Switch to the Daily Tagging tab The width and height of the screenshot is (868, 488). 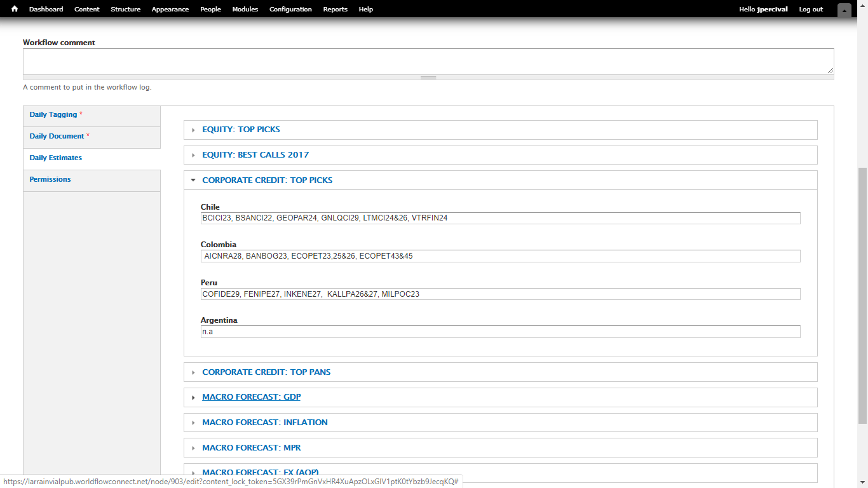(x=53, y=115)
